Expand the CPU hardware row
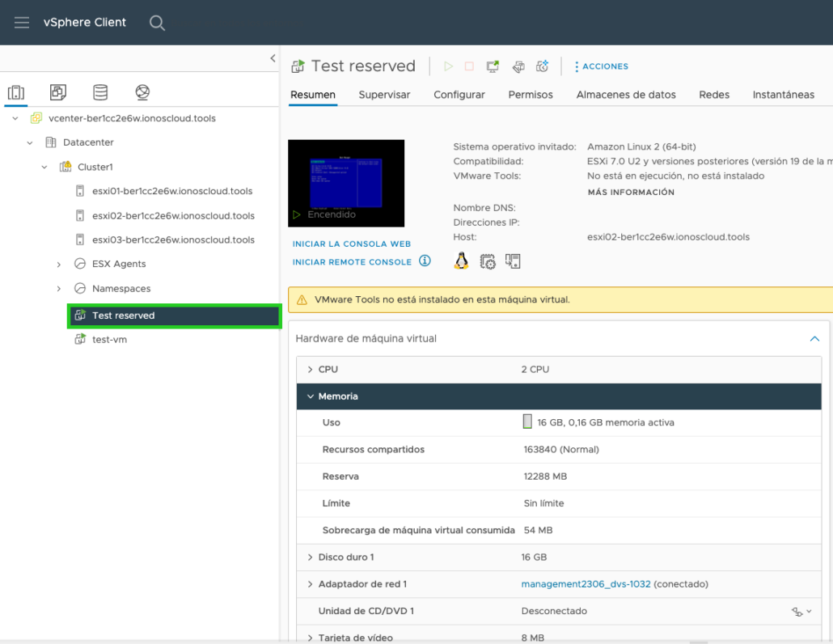The width and height of the screenshot is (833, 644). click(311, 369)
